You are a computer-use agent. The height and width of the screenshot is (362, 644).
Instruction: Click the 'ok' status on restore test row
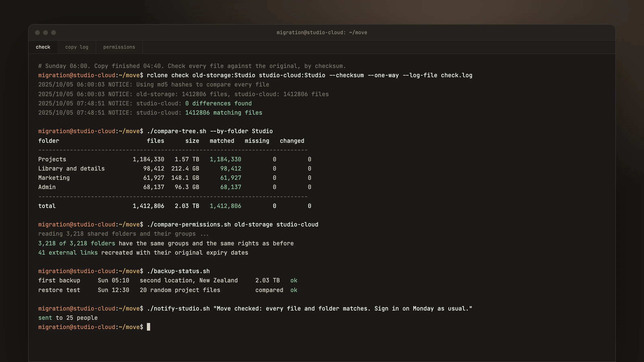point(294,290)
